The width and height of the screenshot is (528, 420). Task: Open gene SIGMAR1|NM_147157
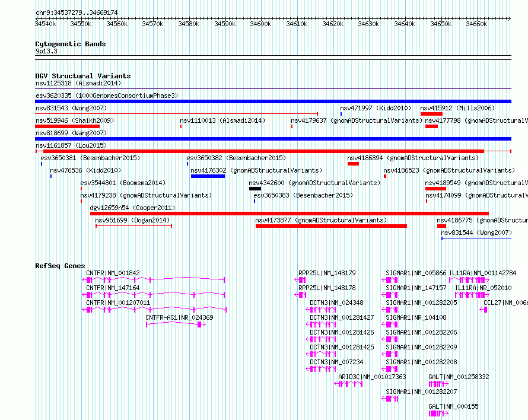(x=416, y=288)
